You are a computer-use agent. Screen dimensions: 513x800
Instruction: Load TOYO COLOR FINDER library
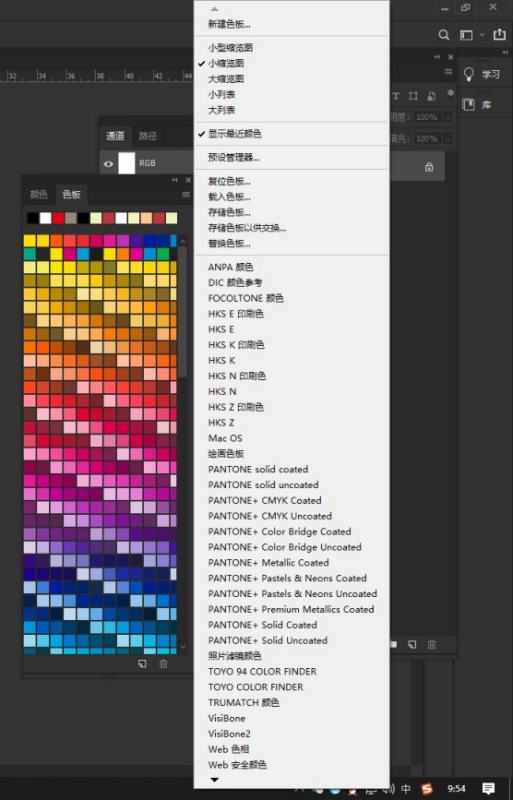(256, 687)
